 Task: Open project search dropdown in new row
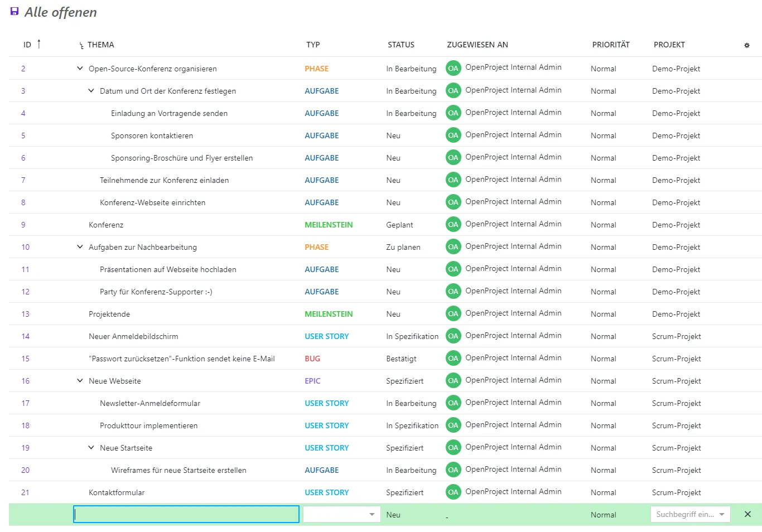689,514
